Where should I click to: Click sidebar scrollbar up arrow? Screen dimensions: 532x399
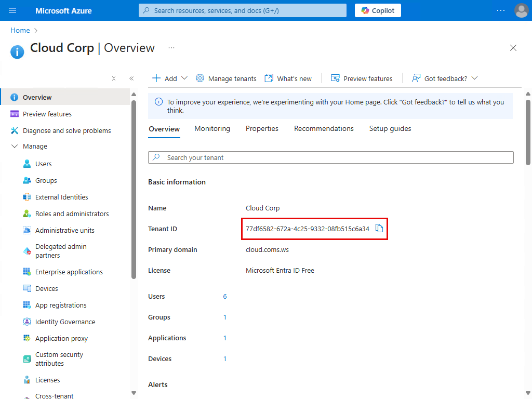[x=134, y=95]
